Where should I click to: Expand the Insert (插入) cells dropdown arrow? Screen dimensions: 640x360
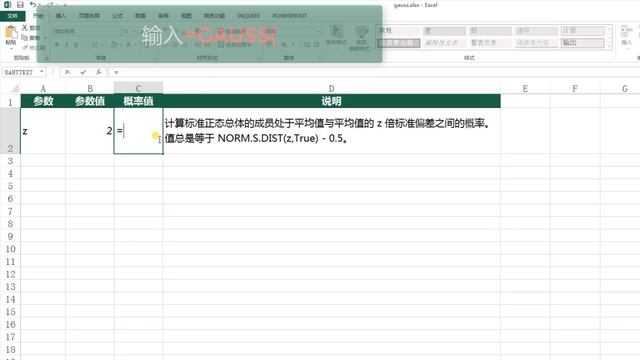tap(627, 49)
